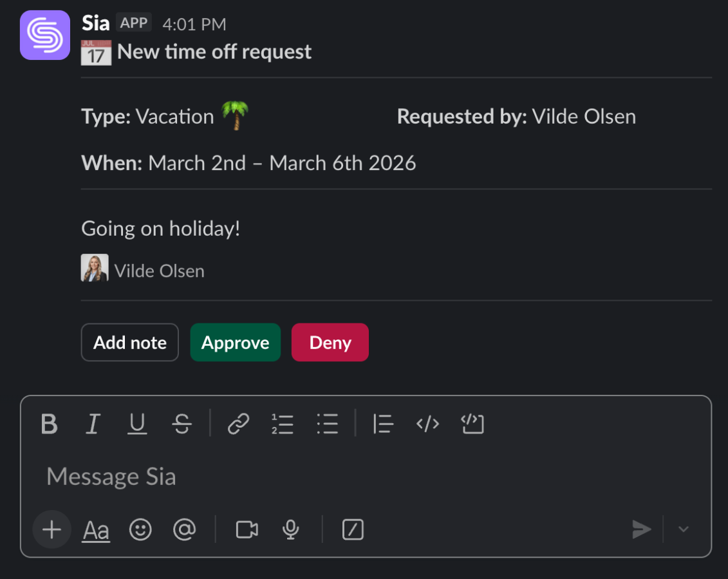Toggle bold formatting in composer
The image size is (728, 579).
pyautogui.click(x=49, y=424)
